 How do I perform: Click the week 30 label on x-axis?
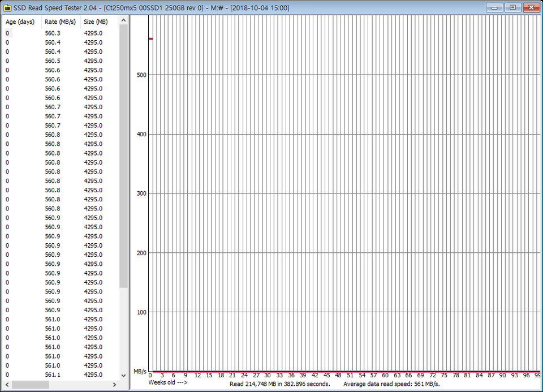click(268, 376)
